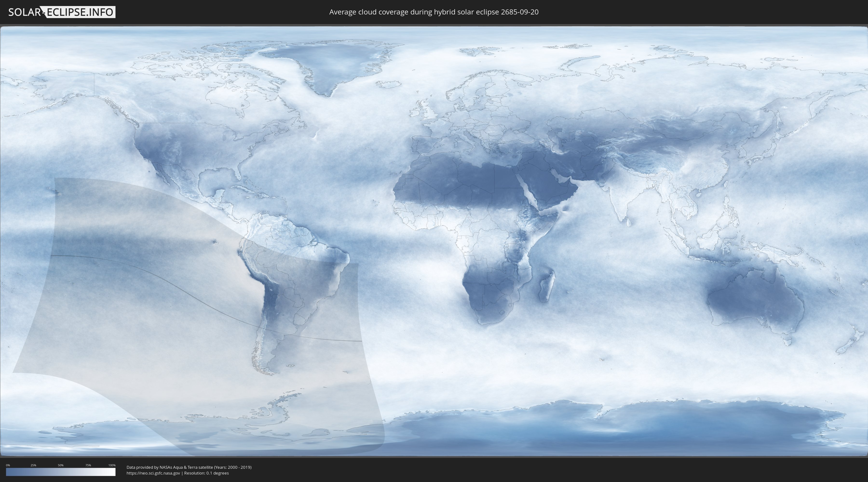Click the NASA Aqua & Terra data credit
This screenshot has height=482, width=868.
189,467
